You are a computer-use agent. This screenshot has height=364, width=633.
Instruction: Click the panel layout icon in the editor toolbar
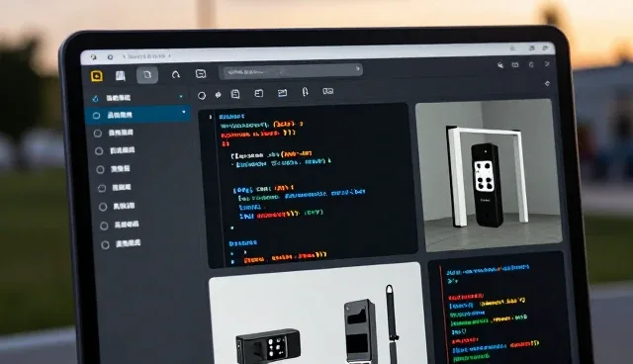259,94
